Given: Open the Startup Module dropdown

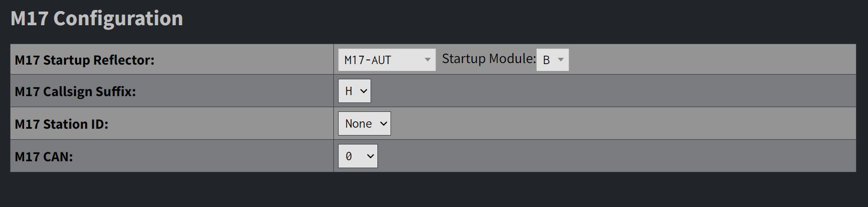Looking at the screenshot, I should click(x=552, y=60).
